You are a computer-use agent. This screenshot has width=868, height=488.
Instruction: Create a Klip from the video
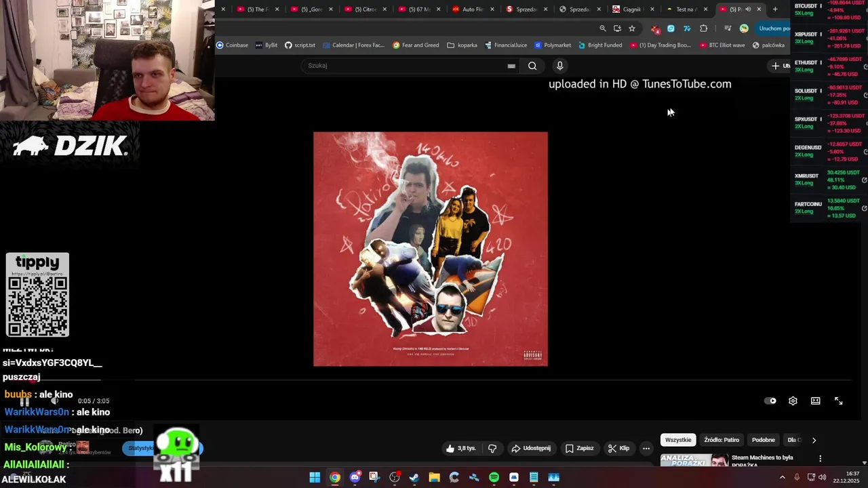tap(619, 448)
